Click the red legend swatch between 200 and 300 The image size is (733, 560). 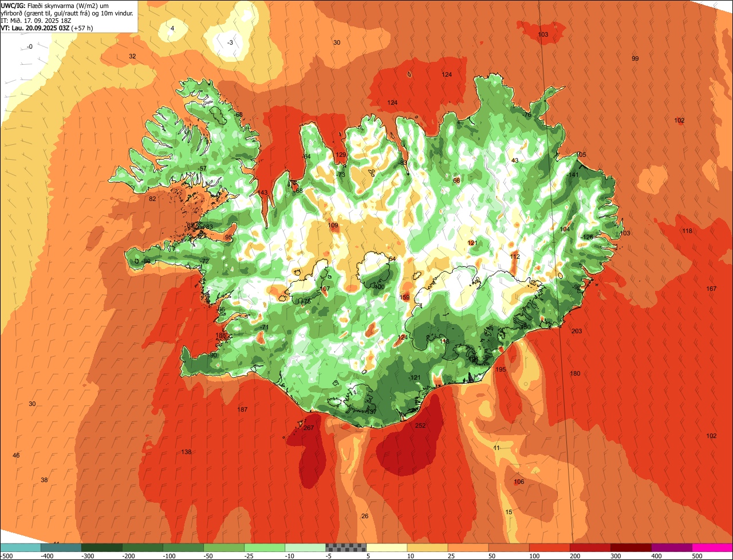589,547
